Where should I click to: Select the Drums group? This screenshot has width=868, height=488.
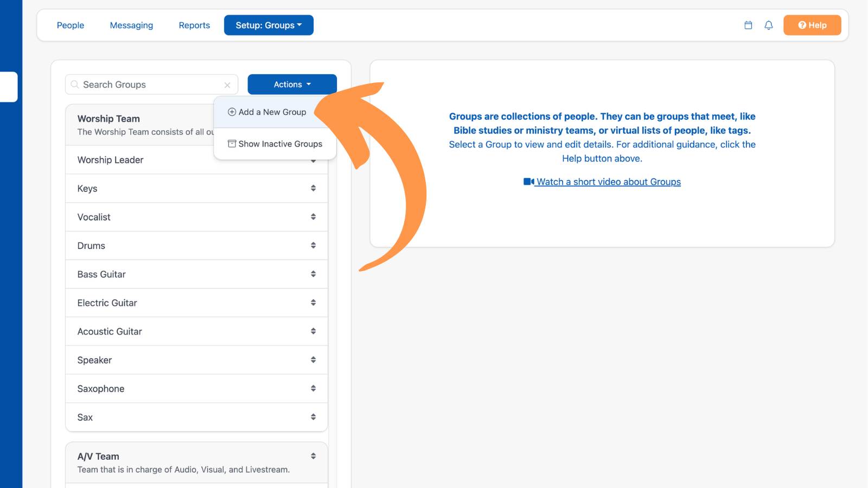[196, 246]
